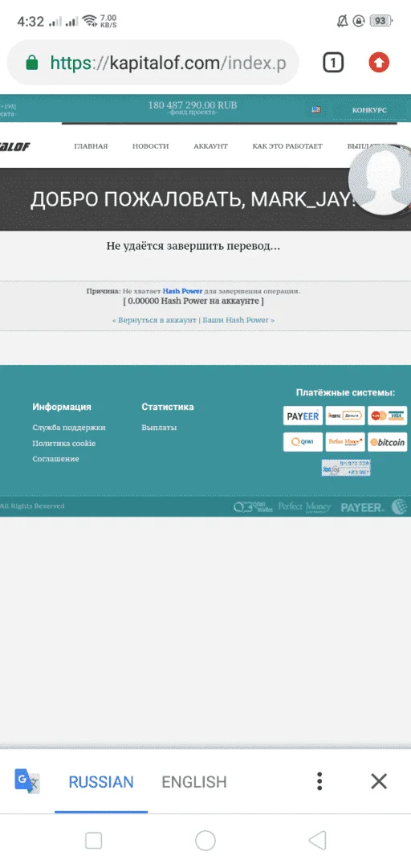
Task: Click the Платёжные системы heading
Action: [345, 393]
